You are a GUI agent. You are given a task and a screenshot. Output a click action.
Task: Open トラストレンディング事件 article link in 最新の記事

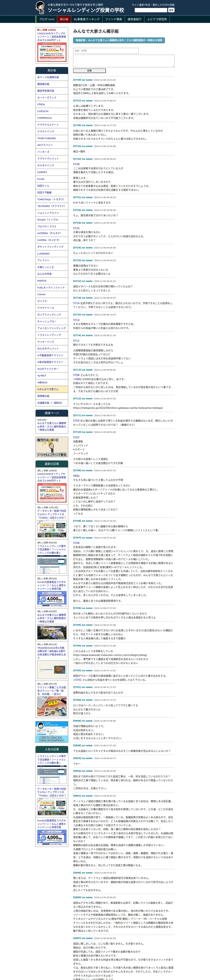pyautogui.click(x=52, y=549)
